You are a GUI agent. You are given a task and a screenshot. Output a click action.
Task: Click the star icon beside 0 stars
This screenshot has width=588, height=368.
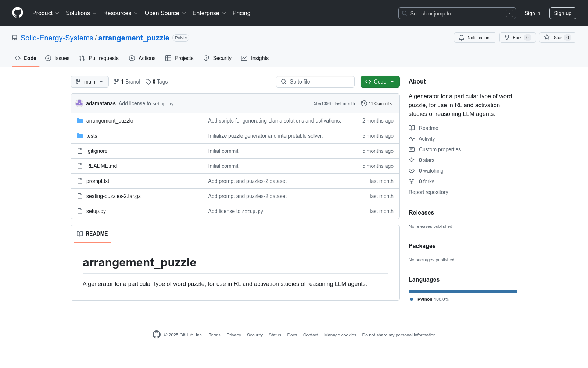412,160
